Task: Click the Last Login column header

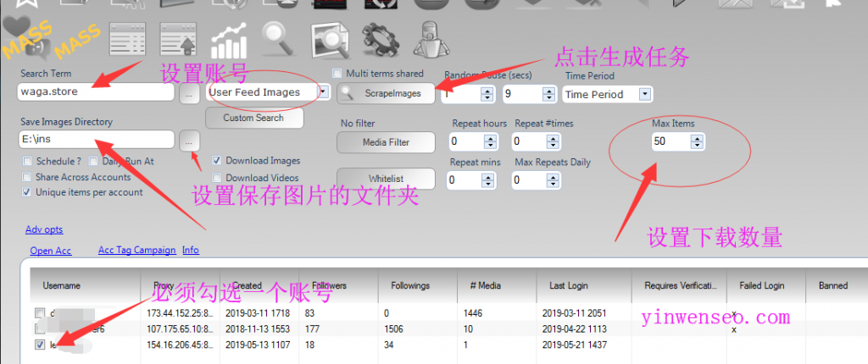Action: pyautogui.click(x=570, y=285)
